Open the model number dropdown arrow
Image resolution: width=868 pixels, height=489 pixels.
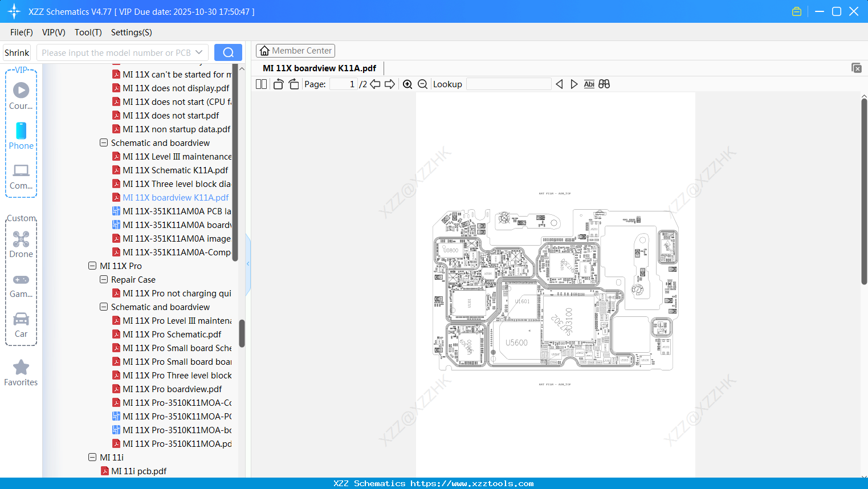pos(199,52)
